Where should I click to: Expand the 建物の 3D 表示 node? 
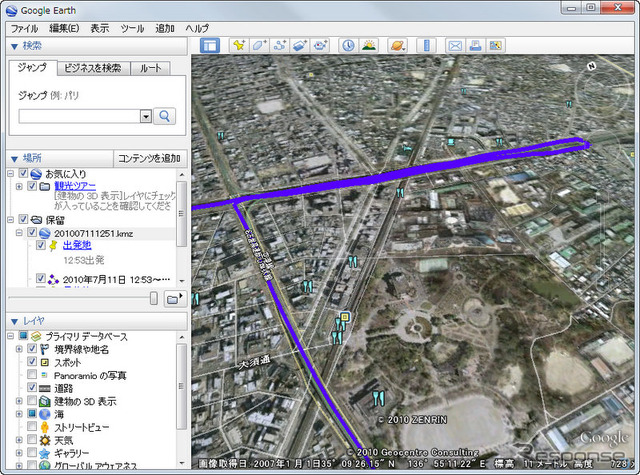tap(19, 401)
